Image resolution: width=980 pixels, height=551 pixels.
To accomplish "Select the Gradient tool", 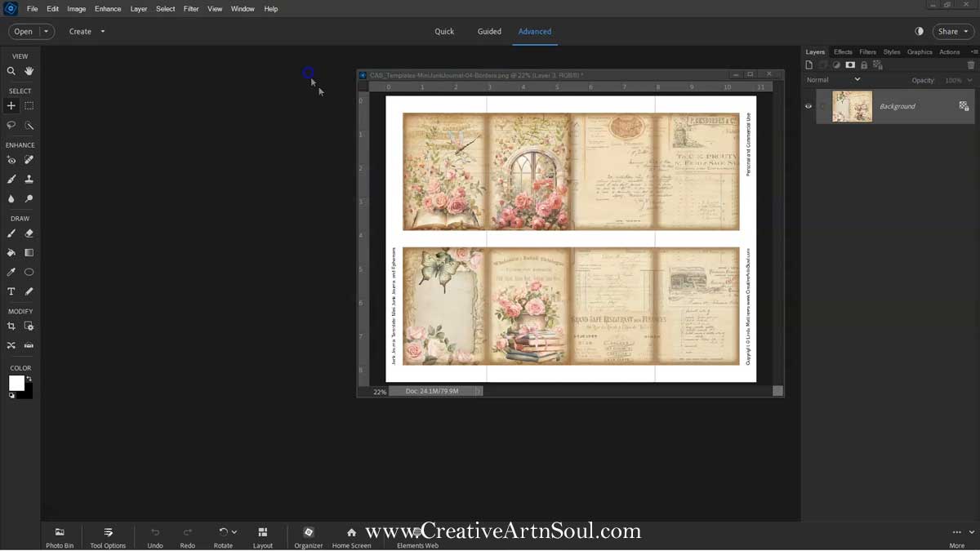I will click(29, 252).
